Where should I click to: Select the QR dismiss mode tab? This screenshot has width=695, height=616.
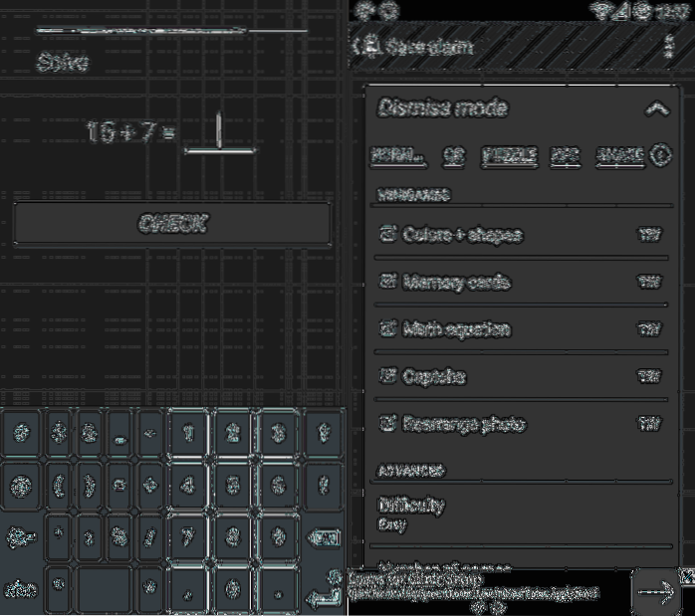click(x=454, y=155)
